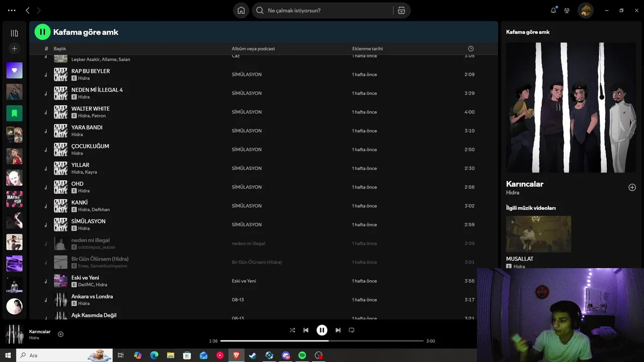
Task: Open the Haftalık Keşif playlist thumbnail
Action: click(14, 199)
